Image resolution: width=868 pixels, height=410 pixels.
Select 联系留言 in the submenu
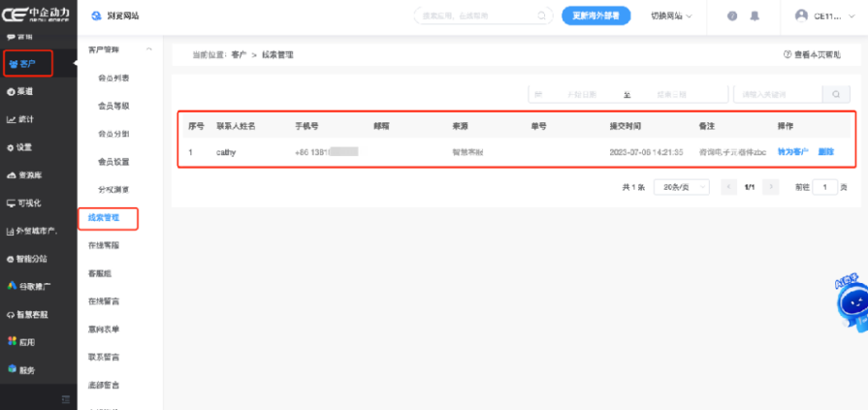[x=104, y=357]
